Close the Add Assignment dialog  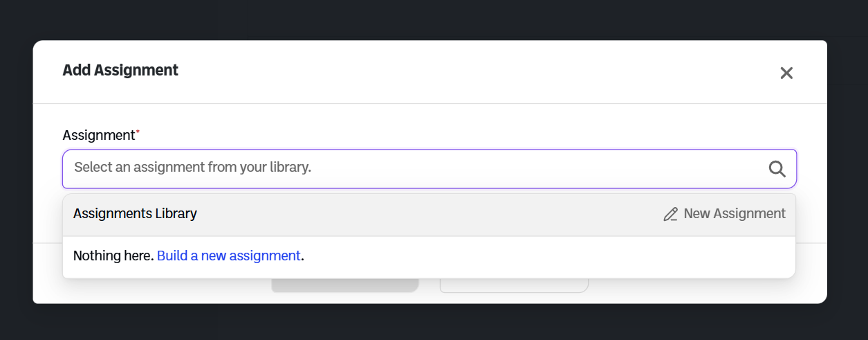[786, 73]
